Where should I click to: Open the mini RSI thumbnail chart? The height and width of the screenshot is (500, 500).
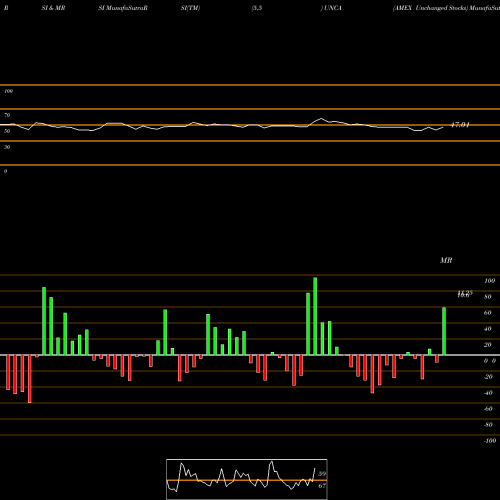[247, 479]
